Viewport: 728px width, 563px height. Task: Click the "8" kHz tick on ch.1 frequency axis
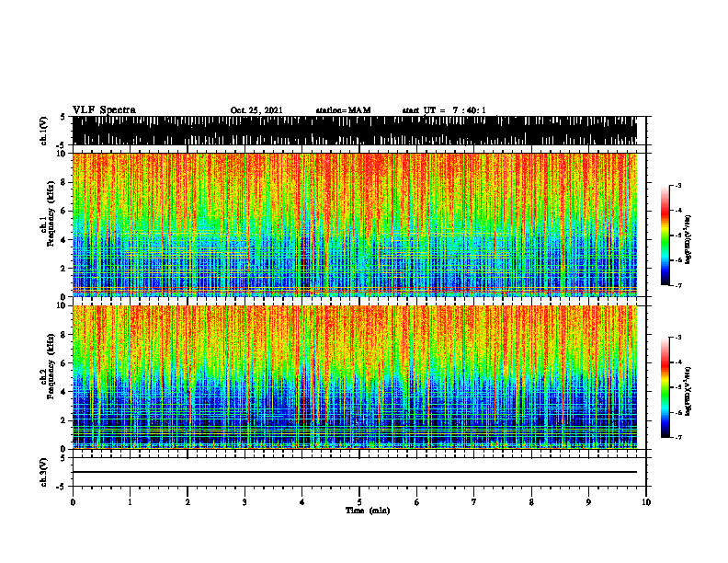pyautogui.click(x=64, y=182)
